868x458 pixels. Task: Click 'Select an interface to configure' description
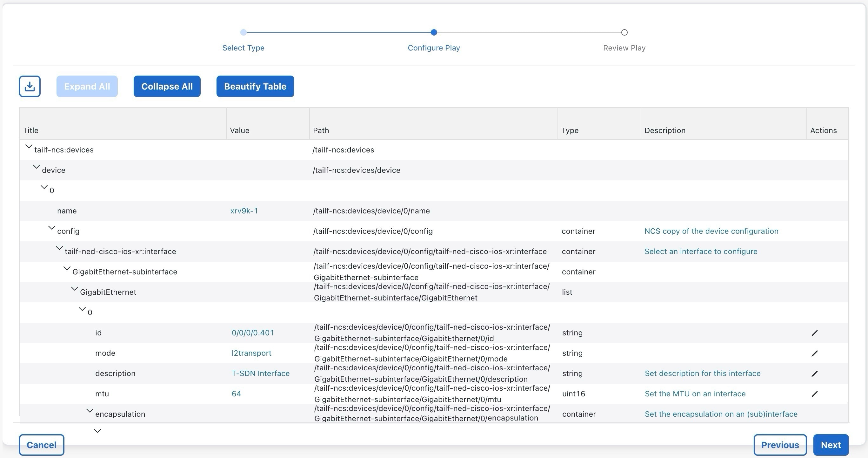point(701,252)
